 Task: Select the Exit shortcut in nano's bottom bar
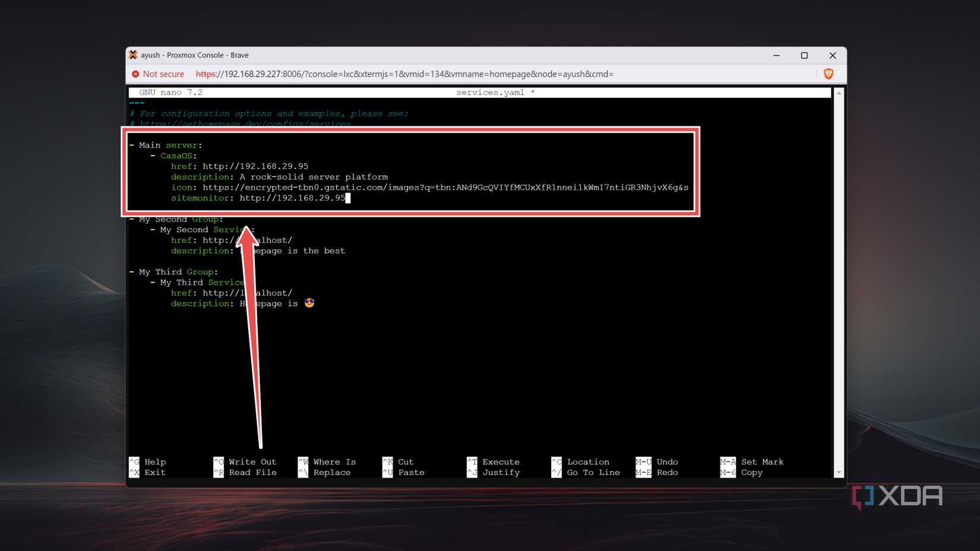pyautogui.click(x=154, y=473)
